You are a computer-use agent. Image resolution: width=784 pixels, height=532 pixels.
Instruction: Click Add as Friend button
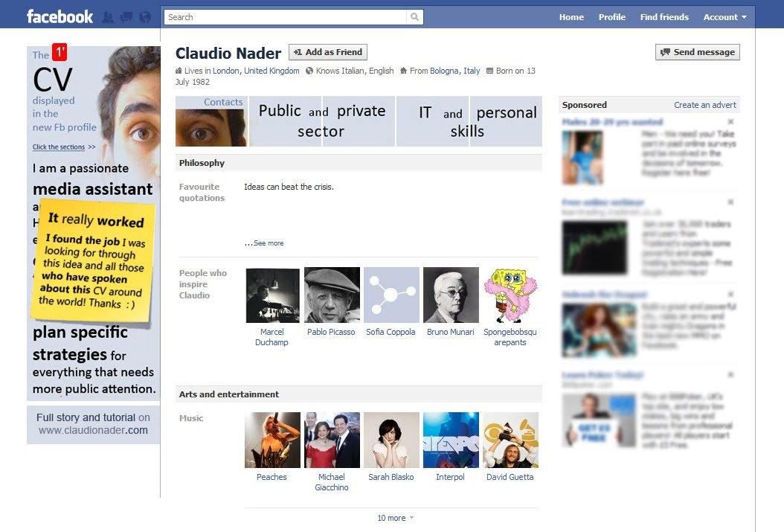pyautogui.click(x=328, y=52)
